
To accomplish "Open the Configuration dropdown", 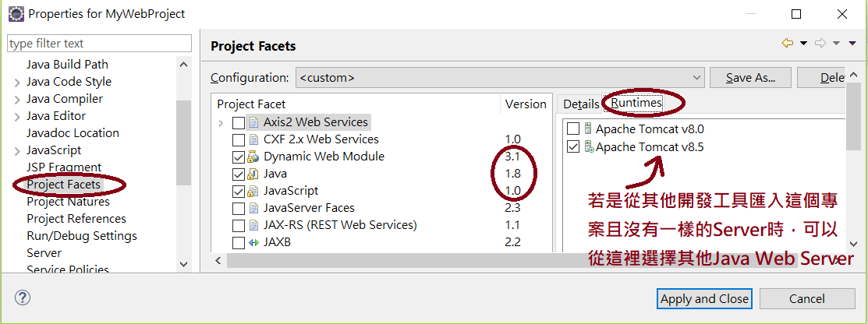I will [x=500, y=78].
